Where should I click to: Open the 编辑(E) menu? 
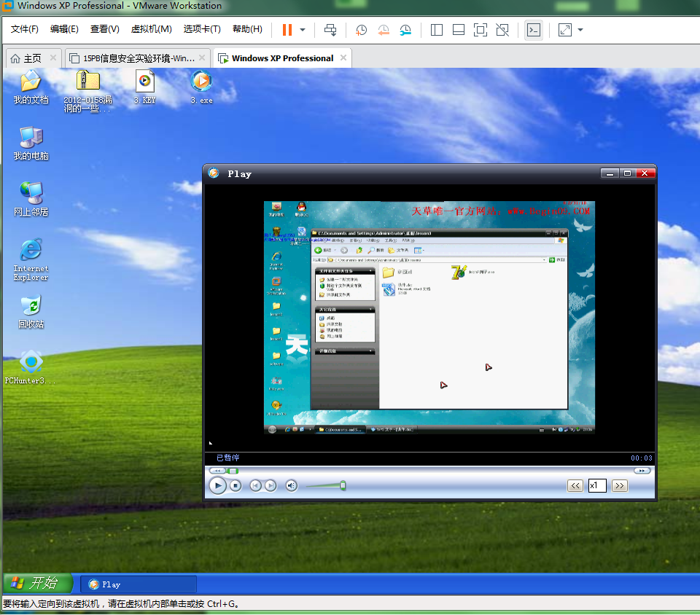tap(64, 29)
